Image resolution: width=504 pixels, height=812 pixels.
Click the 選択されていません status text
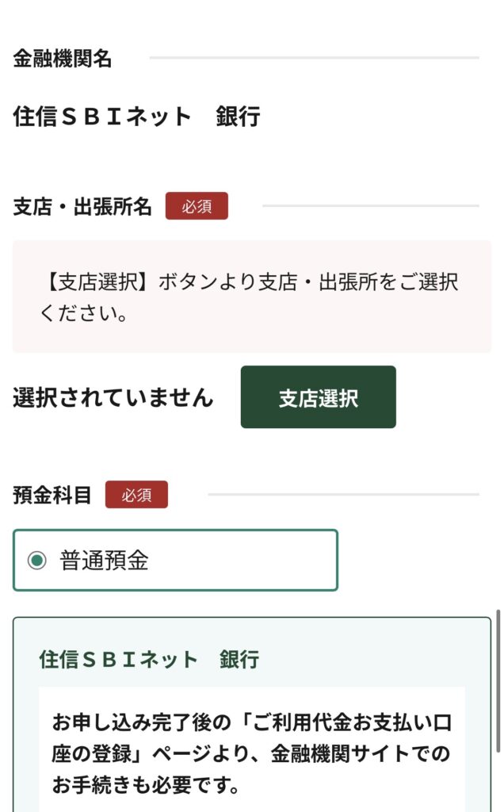(x=113, y=397)
